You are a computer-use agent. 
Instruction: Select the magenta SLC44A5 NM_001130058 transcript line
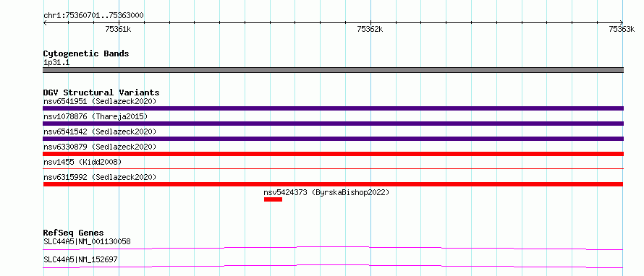[333, 248]
